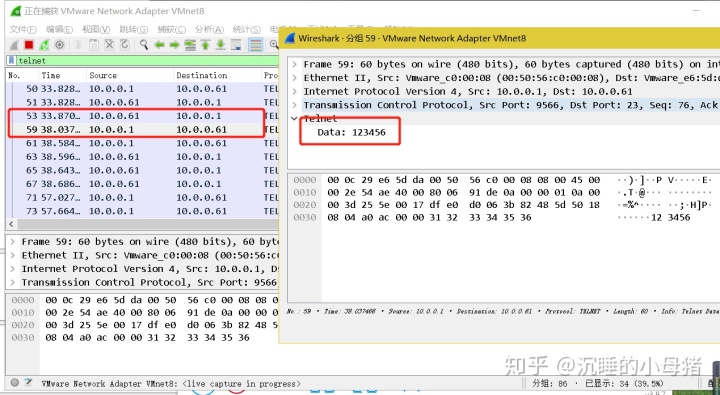Go forward with green right arrow
This screenshot has height=395, width=720.
point(174,45)
